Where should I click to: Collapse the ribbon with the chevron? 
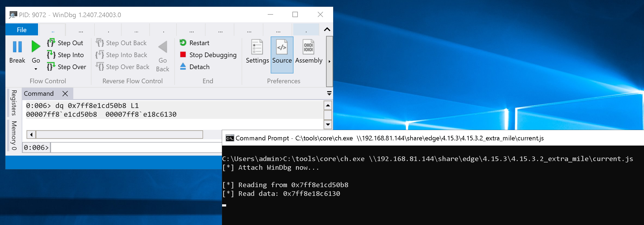pos(327,29)
